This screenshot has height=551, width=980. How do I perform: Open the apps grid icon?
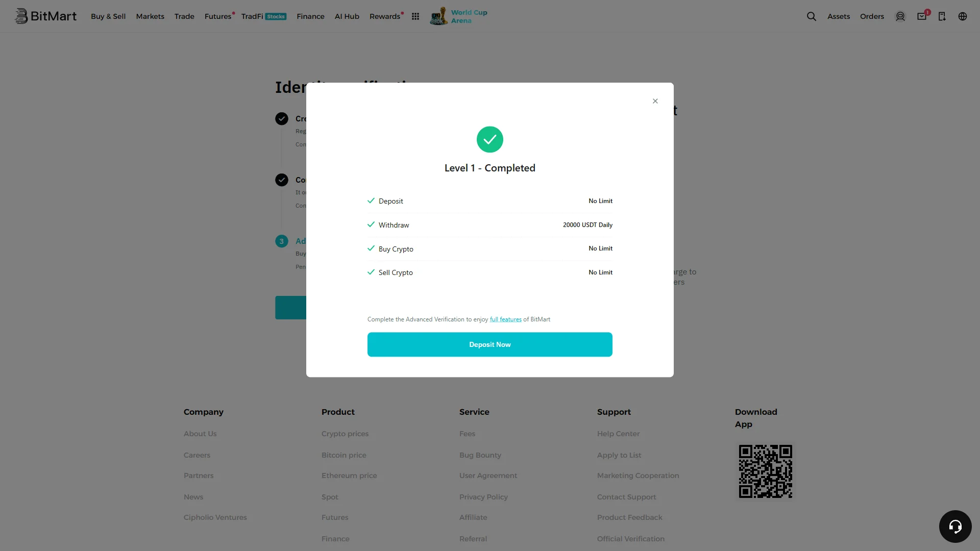415,16
